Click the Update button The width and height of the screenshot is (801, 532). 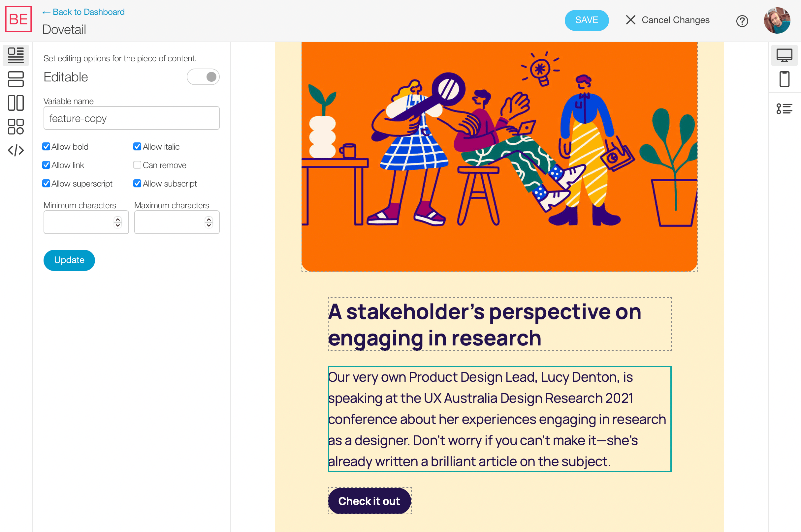(x=69, y=260)
